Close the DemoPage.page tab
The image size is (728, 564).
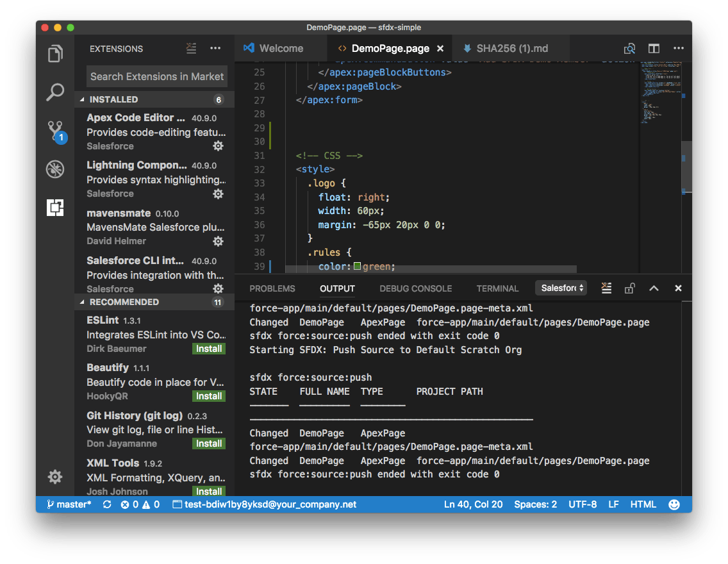point(440,48)
